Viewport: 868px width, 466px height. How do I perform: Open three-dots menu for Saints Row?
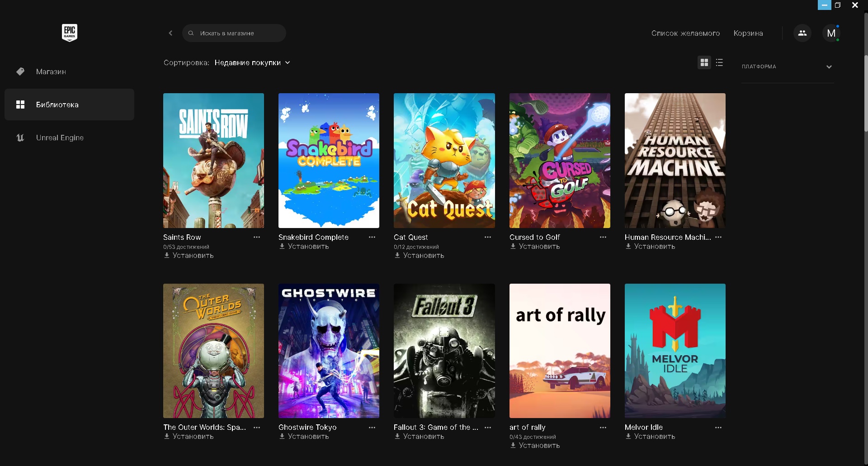tap(257, 237)
